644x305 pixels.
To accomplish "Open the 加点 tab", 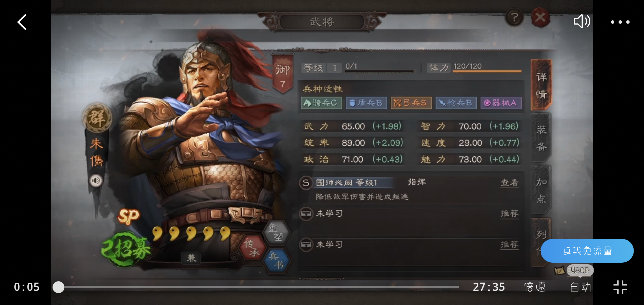I will click(x=541, y=190).
